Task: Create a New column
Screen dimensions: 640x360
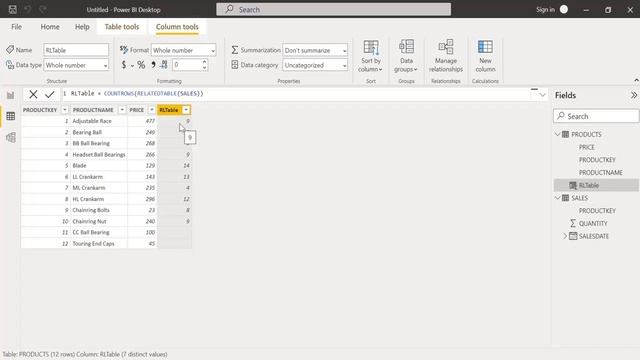Action: click(x=485, y=57)
